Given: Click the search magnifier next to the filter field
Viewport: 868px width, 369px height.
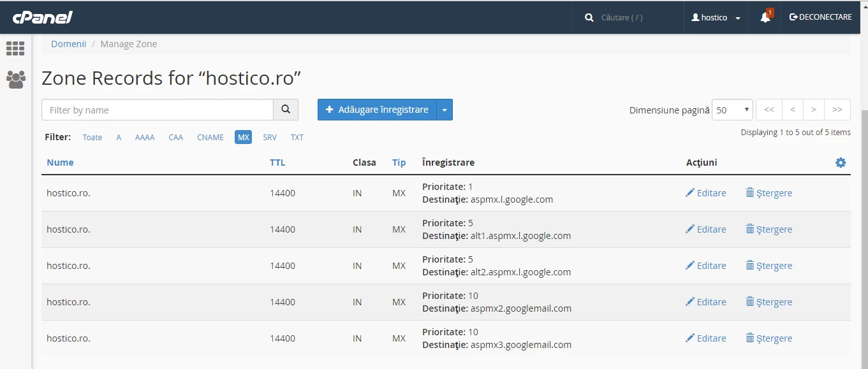Looking at the screenshot, I should pos(285,109).
